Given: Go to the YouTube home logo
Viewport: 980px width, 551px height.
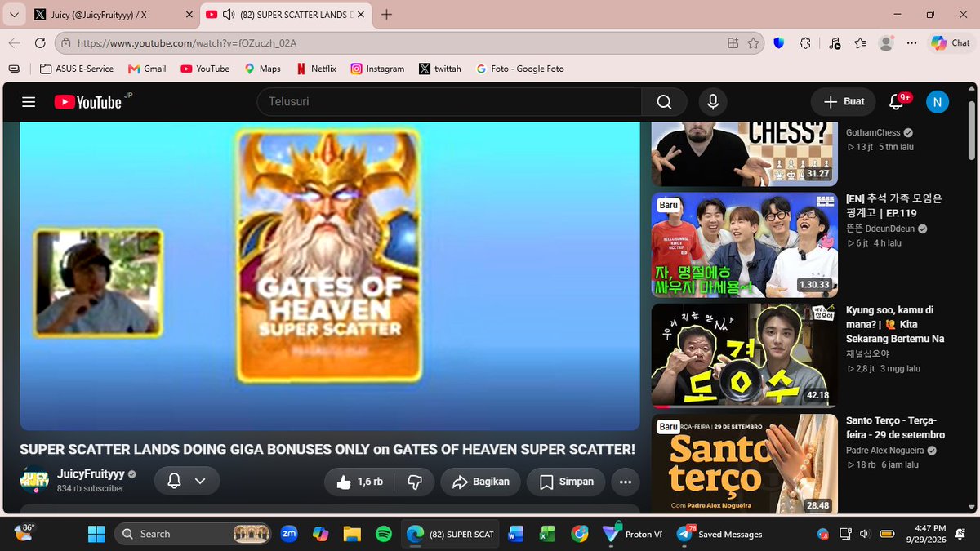Looking at the screenshot, I should (88, 102).
